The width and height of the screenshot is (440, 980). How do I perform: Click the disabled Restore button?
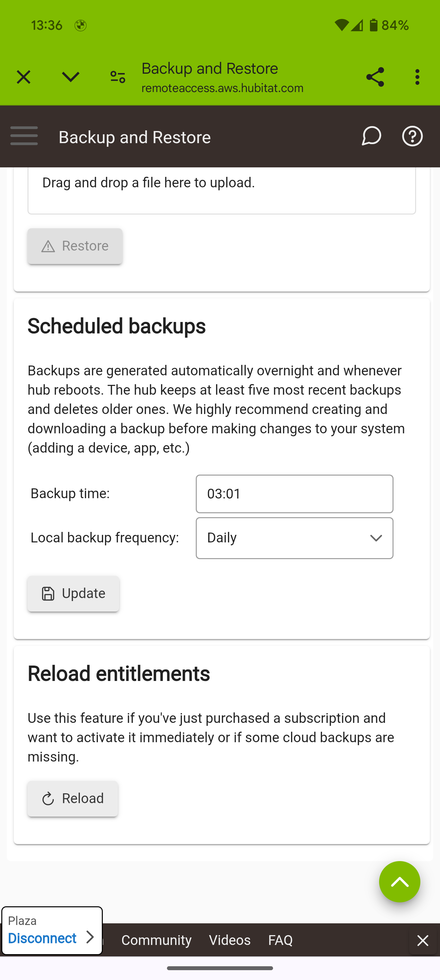coord(75,246)
